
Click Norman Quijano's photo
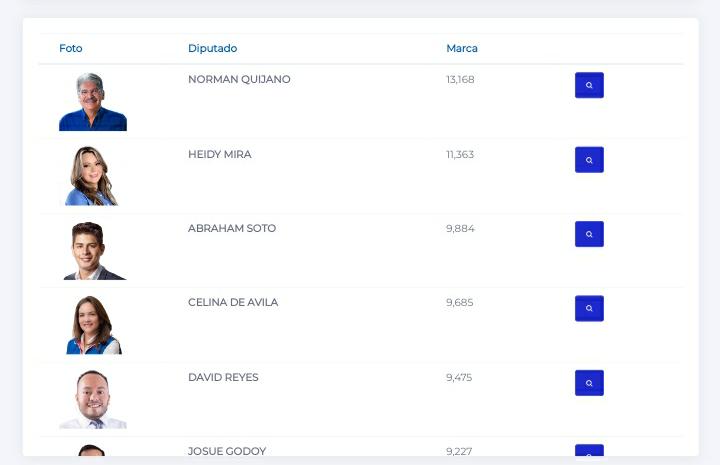[x=93, y=101]
